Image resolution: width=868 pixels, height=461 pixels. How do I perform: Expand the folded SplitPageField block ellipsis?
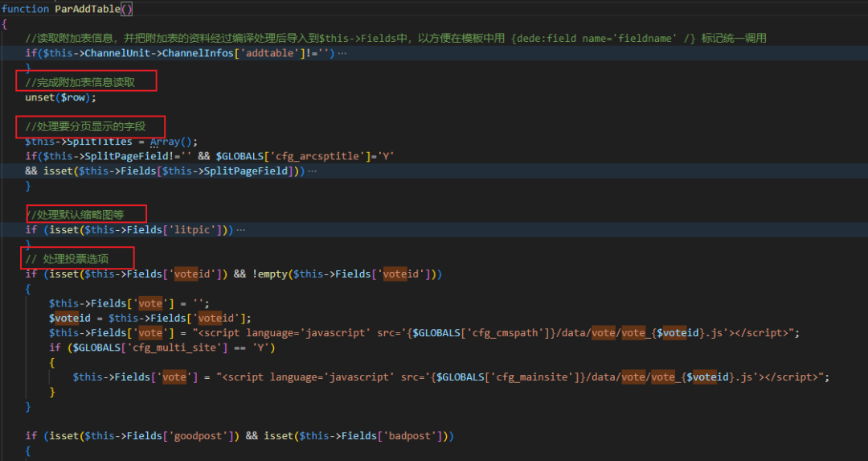312,171
